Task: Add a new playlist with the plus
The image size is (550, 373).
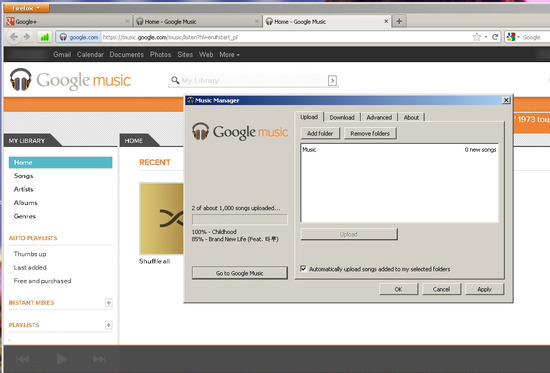Action: pyautogui.click(x=109, y=325)
